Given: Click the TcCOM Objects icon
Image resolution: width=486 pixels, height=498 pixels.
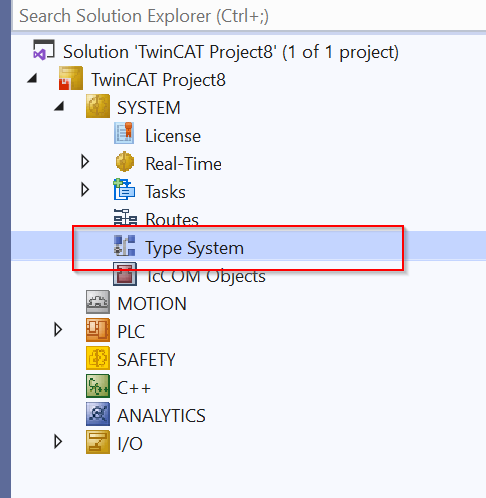Looking at the screenshot, I should click(125, 274).
